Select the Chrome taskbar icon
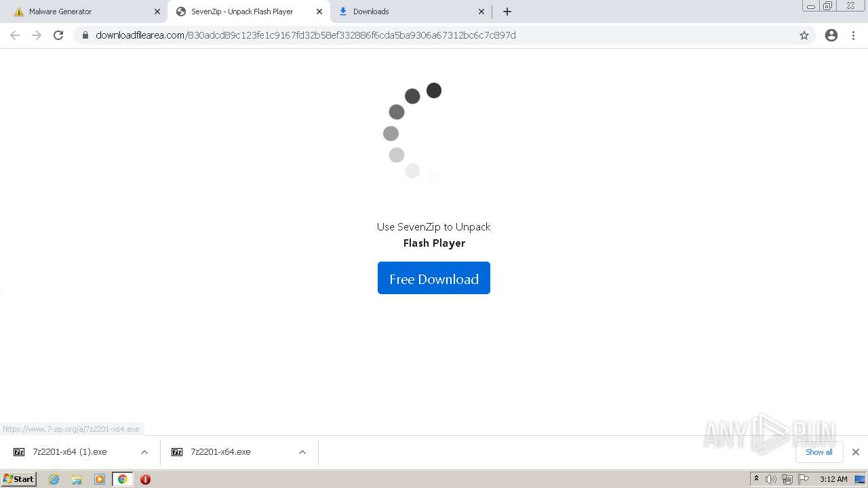This screenshot has height=488, width=868. (x=122, y=479)
